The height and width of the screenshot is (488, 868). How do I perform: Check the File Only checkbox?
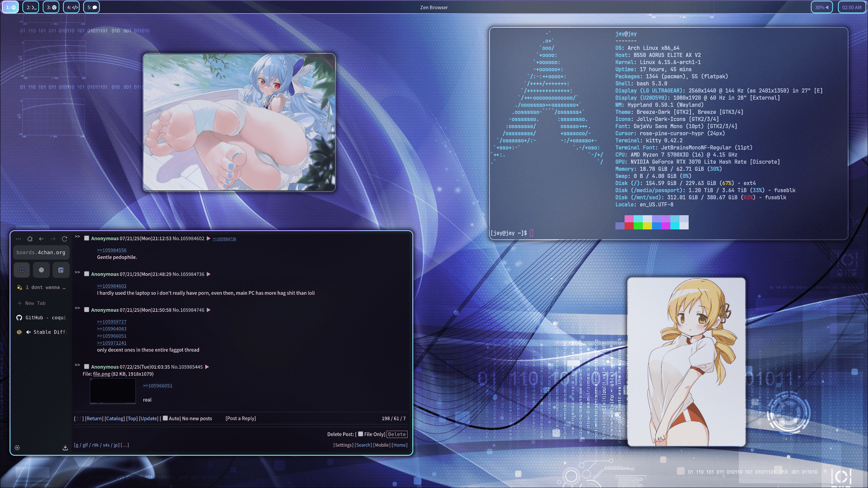tap(361, 434)
